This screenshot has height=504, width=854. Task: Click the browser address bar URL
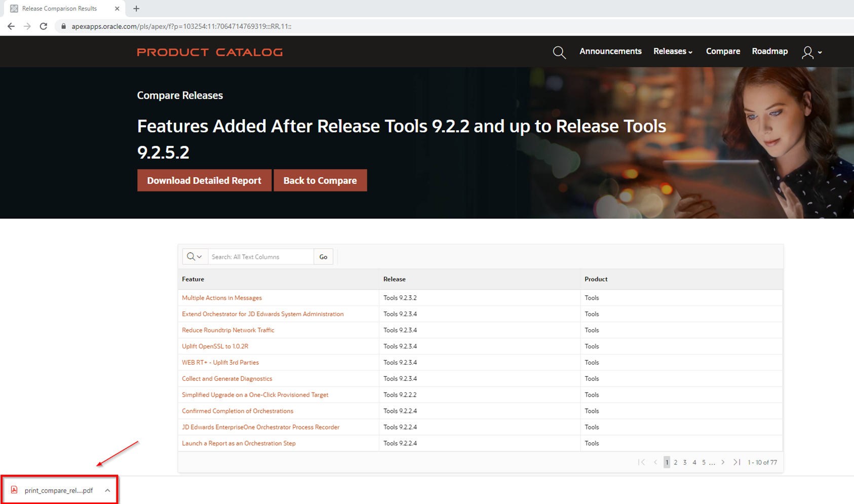click(181, 26)
